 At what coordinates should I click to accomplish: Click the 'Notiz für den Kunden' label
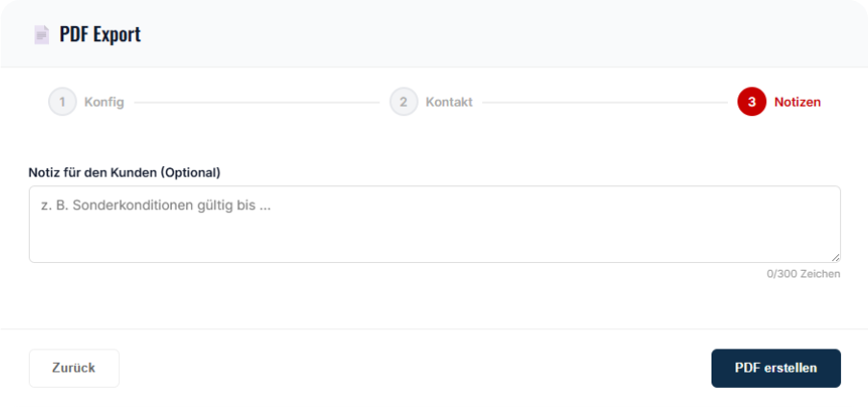[93, 173]
